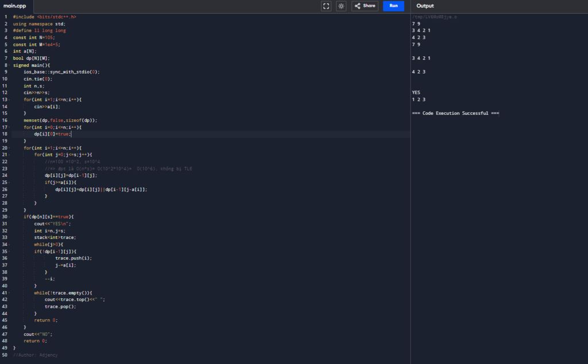588x364 pixels.
Task: Place cursor at the end of dp[i][0]=true
Action: [71, 134]
